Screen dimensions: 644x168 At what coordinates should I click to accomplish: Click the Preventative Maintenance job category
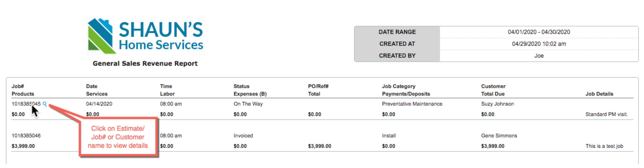click(412, 104)
